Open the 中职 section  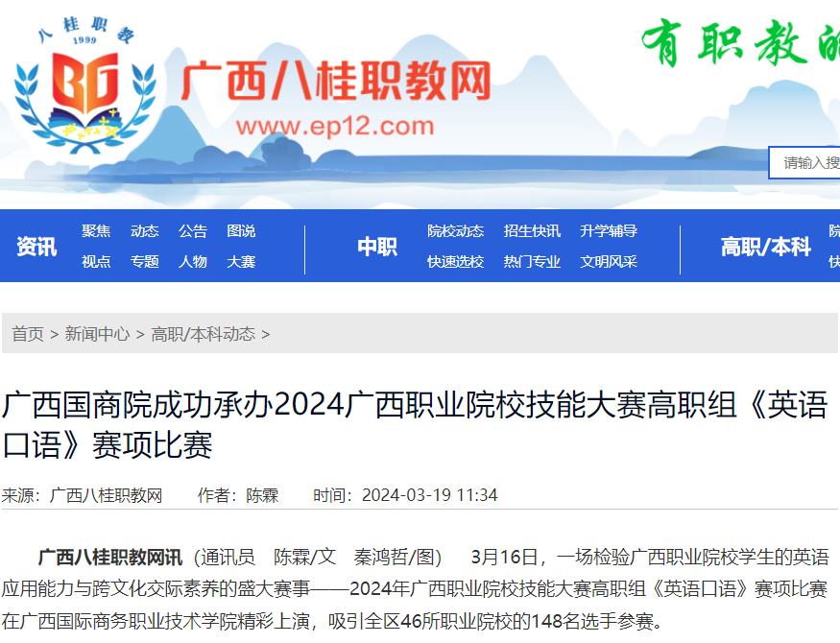377,247
